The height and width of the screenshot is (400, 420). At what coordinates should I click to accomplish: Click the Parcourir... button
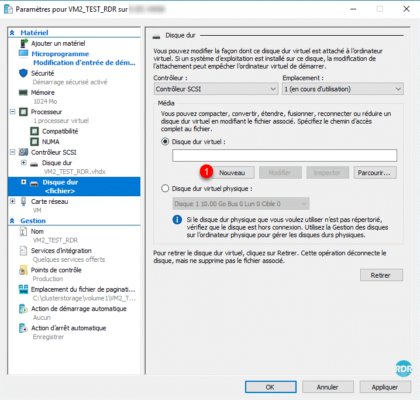[375, 173]
